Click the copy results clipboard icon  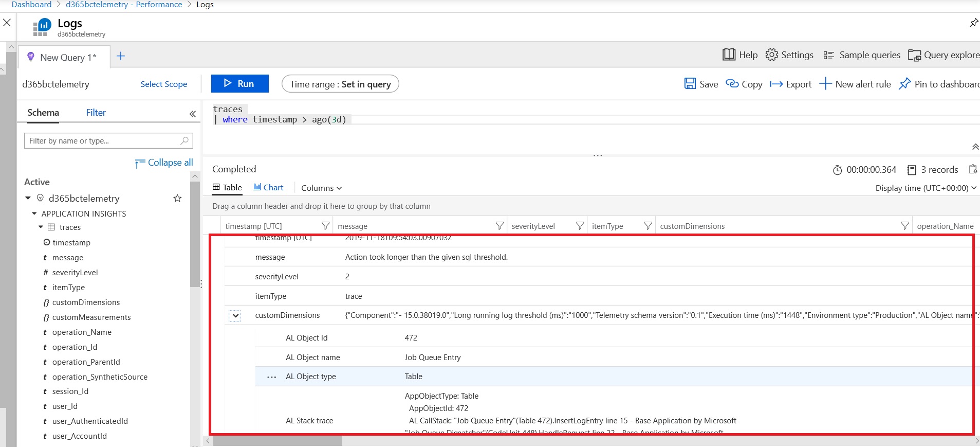click(x=973, y=169)
